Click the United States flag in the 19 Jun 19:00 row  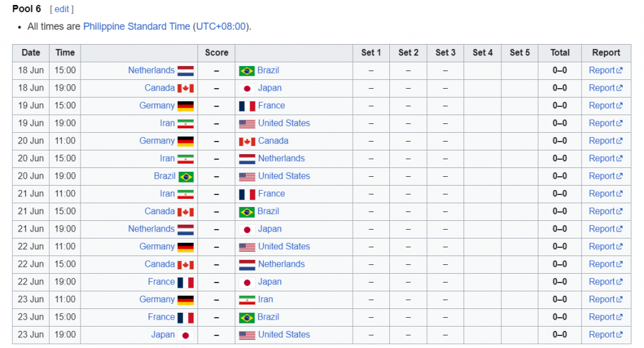pos(247,124)
